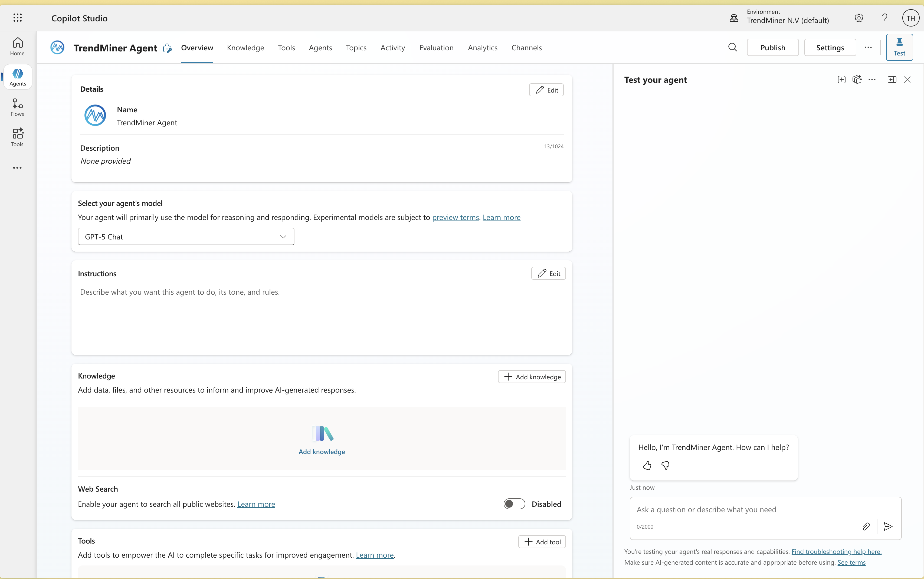Screen dimensions: 924x579
Task: Give thumbs up to greeting message
Action: click(x=647, y=465)
